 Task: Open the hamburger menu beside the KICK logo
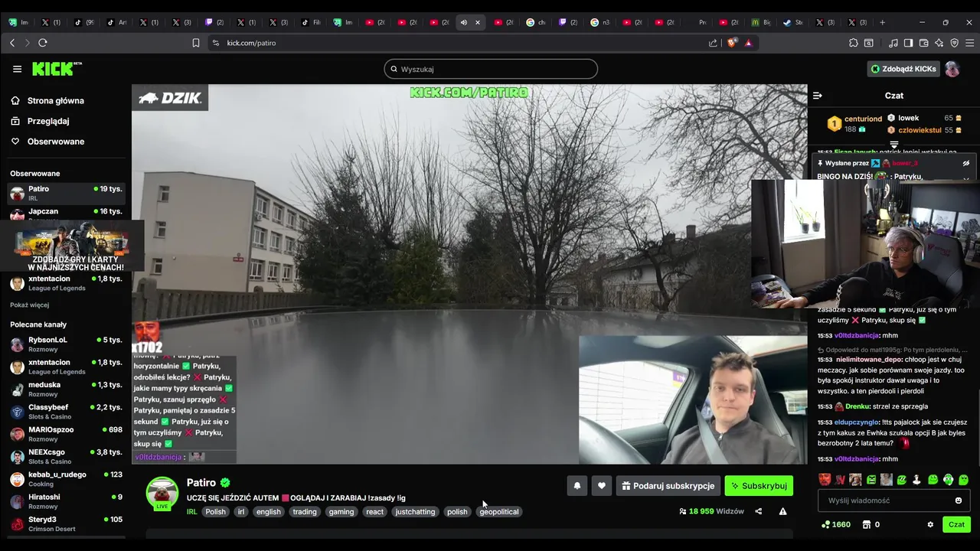pyautogui.click(x=17, y=69)
